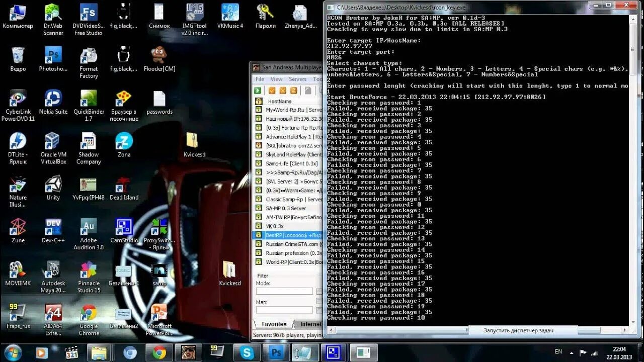644x362 pixels.
Task: Open Skype from the taskbar
Action: (247, 353)
